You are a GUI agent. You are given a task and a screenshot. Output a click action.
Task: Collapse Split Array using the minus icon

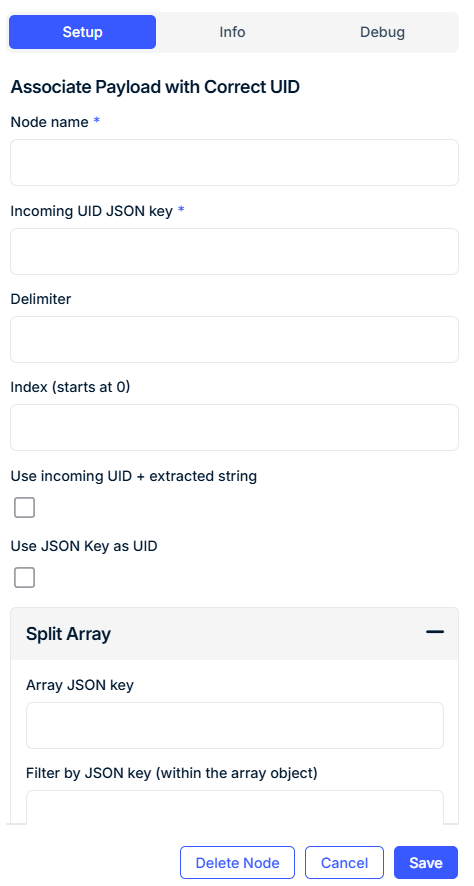434,632
